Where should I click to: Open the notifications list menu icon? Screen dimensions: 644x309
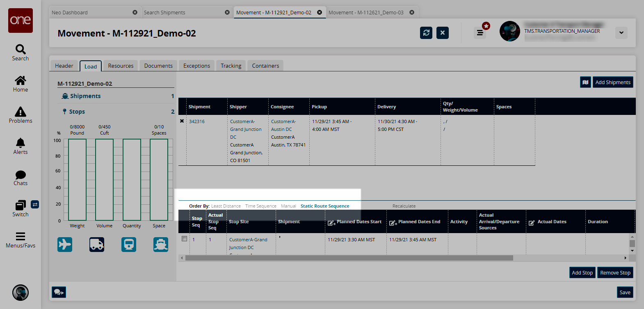480,33
